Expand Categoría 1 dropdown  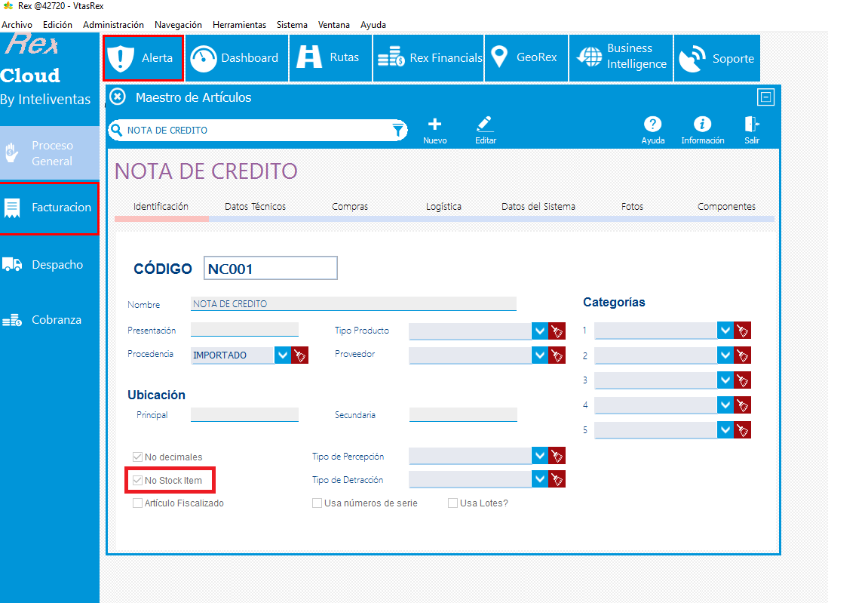(725, 331)
